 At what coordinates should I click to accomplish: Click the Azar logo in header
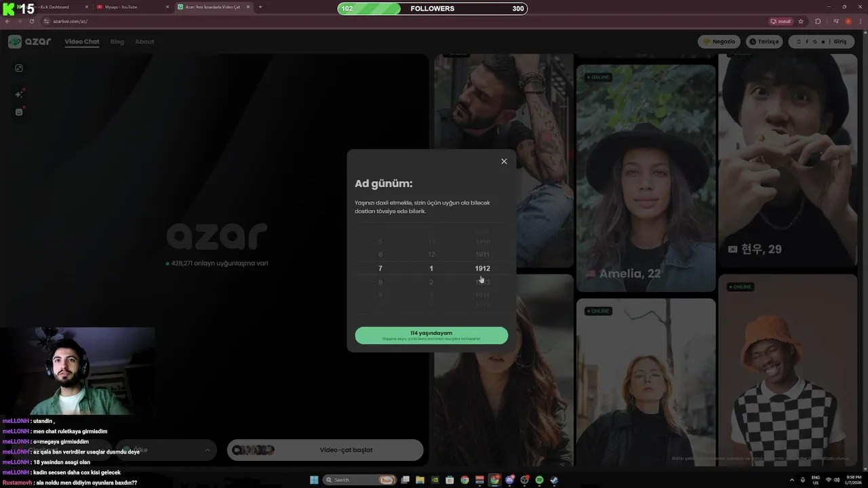(30, 41)
